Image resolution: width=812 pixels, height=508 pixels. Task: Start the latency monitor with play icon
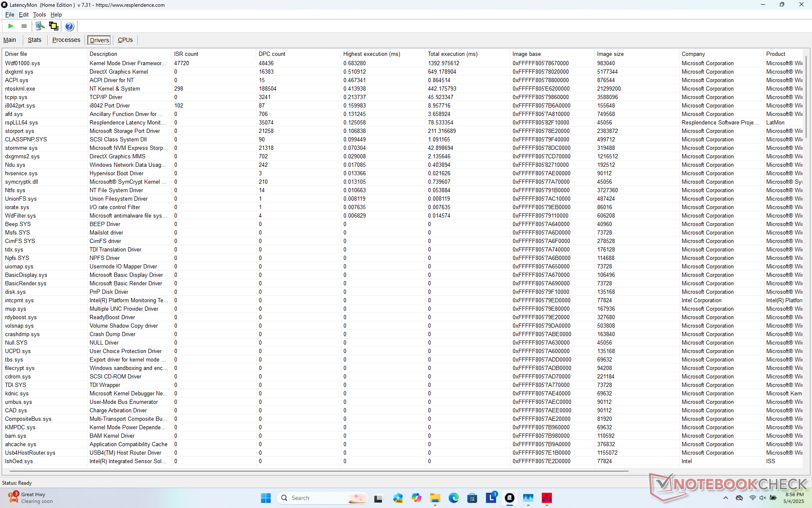(11, 26)
